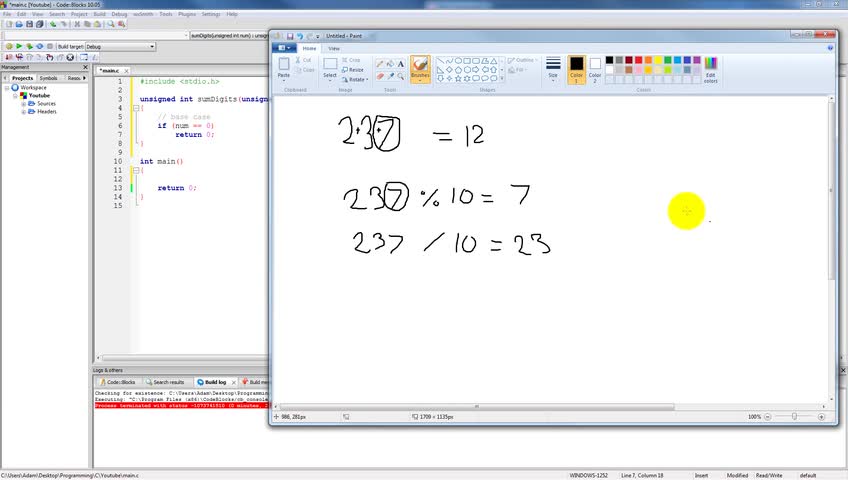848x480 pixels.
Task: Click the Find magnifier icon in Code::Blocks
Action: click(111, 24)
